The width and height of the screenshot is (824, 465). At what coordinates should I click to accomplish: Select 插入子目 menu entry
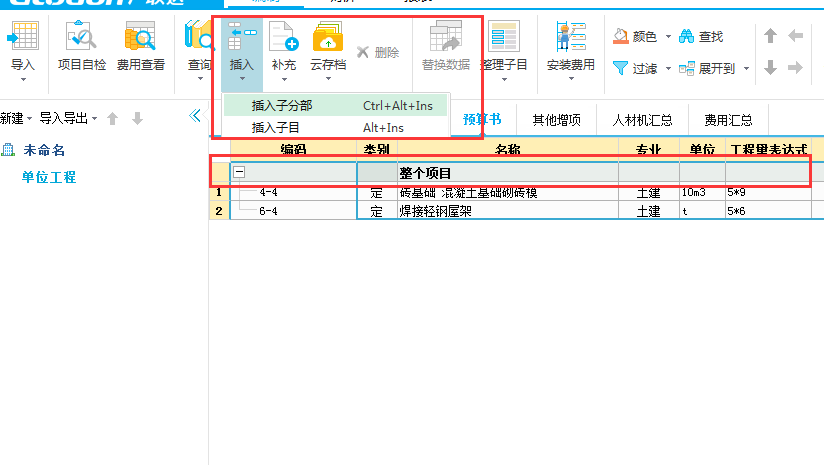335,128
